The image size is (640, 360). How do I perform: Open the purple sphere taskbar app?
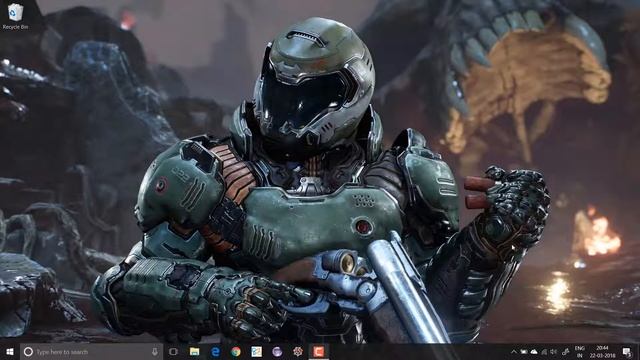277,351
